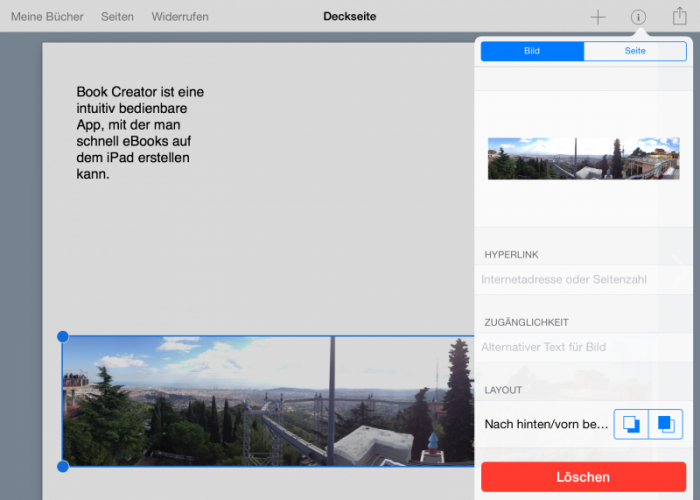The width and height of the screenshot is (700, 500).
Task: Click the info inspector icon
Action: [638, 17]
